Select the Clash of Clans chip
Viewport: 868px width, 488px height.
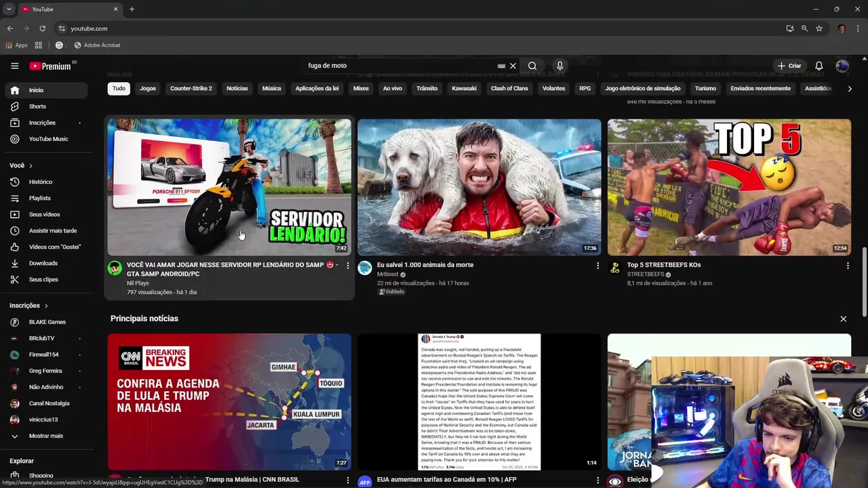pos(509,88)
